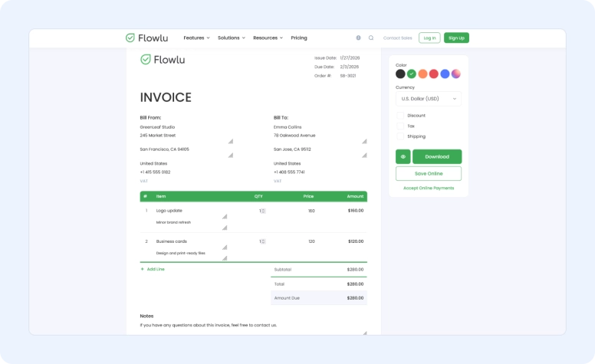The width and height of the screenshot is (595, 364).
Task: Click the Contact Sales link
Action: [x=397, y=38]
